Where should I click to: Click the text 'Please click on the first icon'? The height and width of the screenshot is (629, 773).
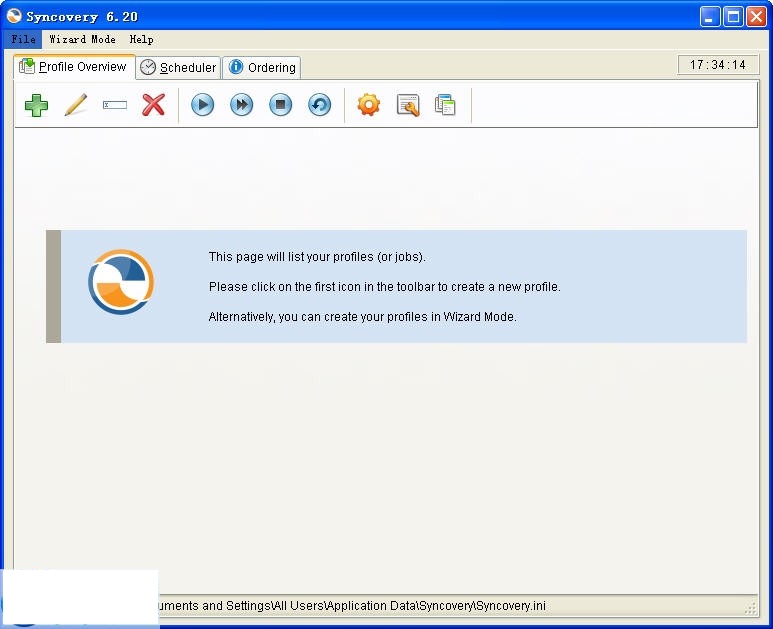385,287
